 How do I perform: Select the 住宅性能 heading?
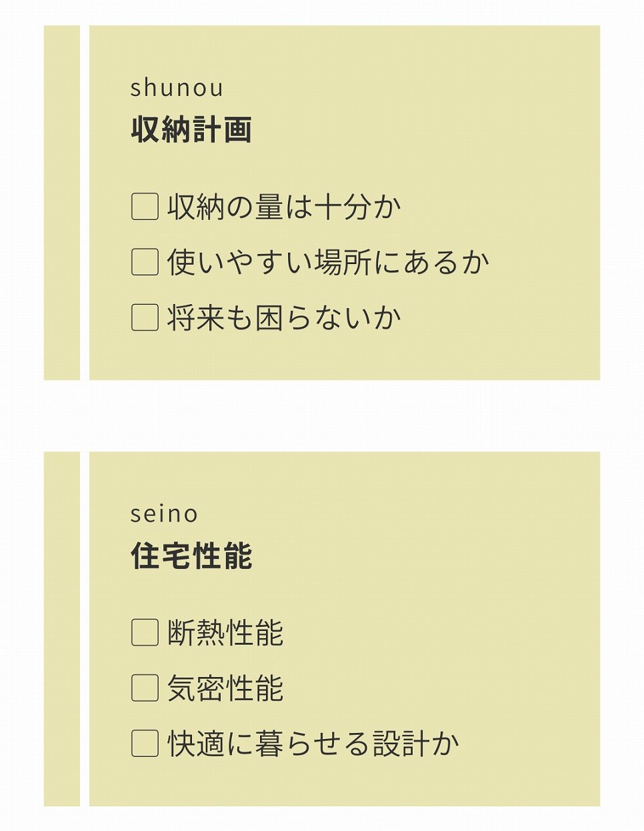(x=191, y=556)
